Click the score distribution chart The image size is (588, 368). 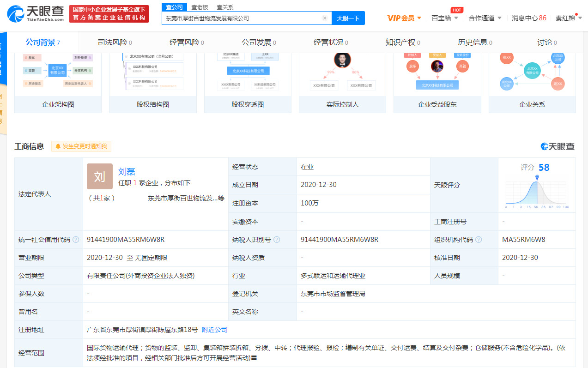537,192
